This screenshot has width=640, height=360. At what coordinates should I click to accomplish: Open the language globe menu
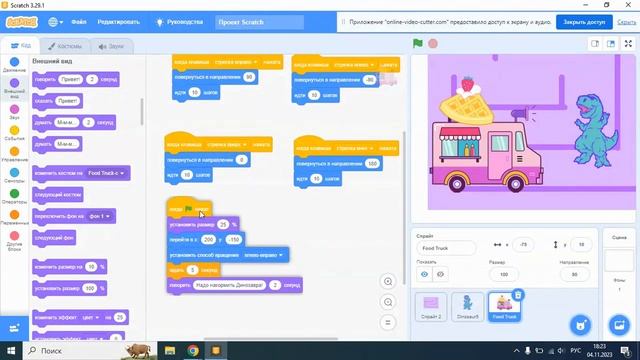point(55,22)
